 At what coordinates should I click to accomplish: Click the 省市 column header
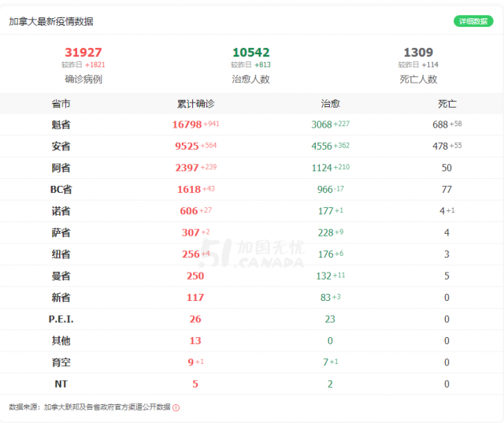click(61, 104)
